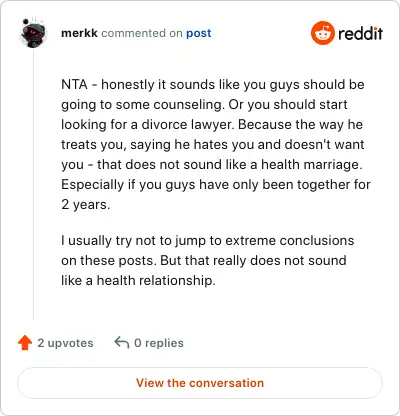Click the "2 upvotes" count label

pyautogui.click(x=65, y=343)
